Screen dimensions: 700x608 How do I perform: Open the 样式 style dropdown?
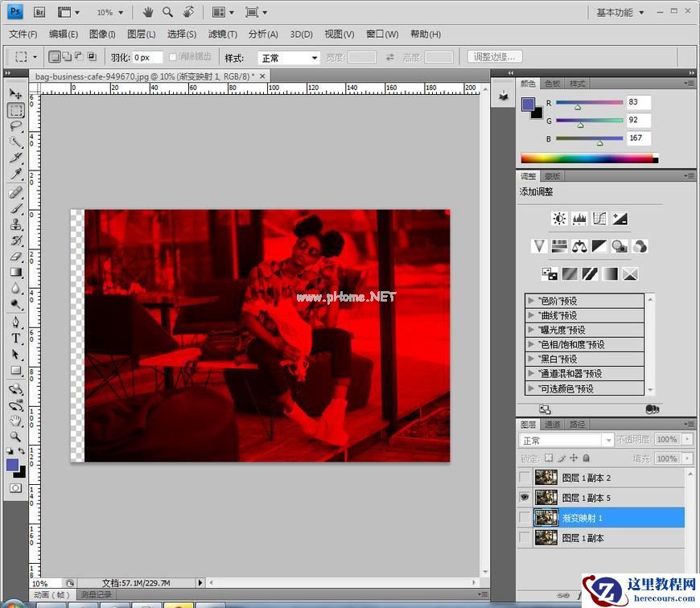(x=288, y=58)
